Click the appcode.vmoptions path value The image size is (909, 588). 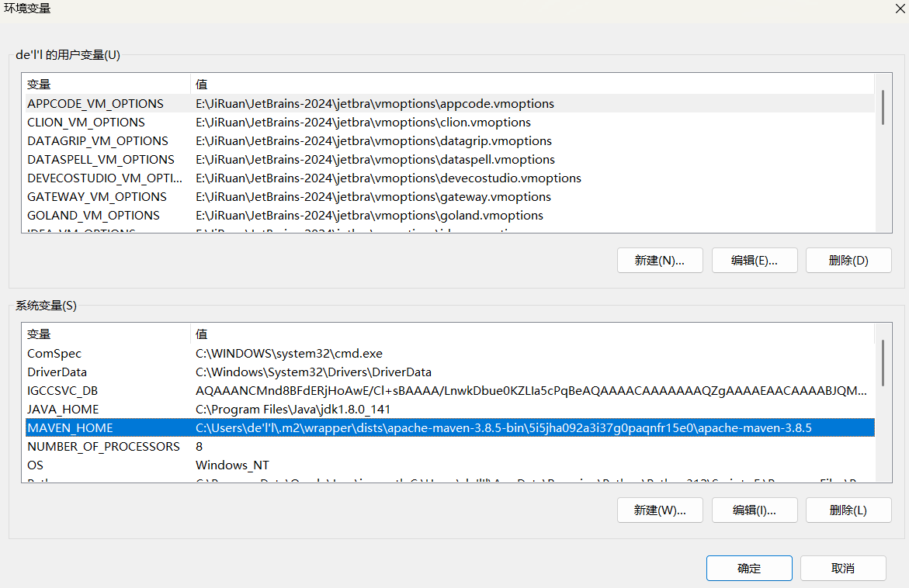pyautogui.click(x=375, y=104)
